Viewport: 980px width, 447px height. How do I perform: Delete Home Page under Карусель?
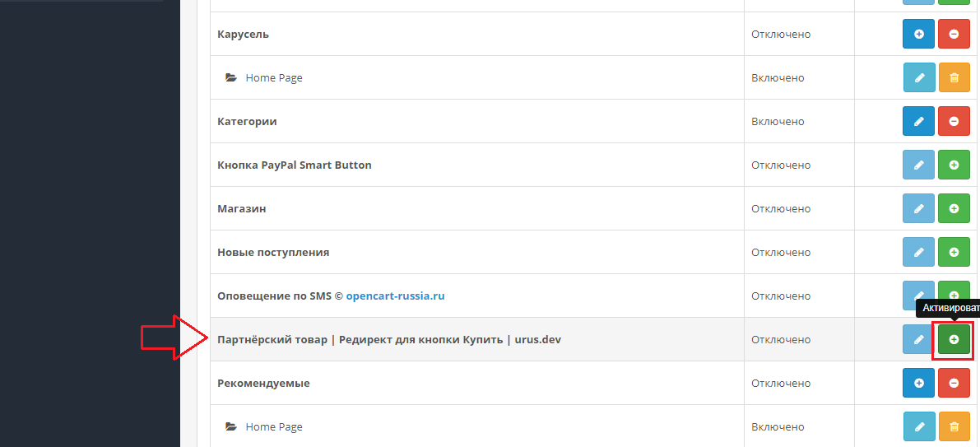tap(954, 78)
